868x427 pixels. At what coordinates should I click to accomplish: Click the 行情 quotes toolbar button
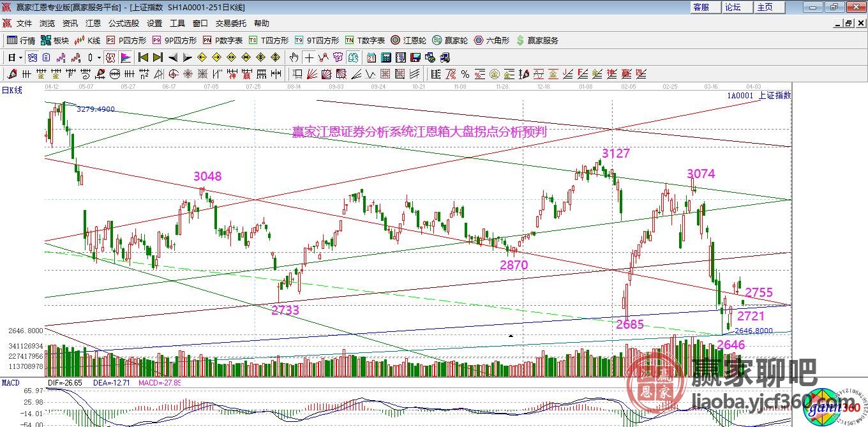[21, 40]
